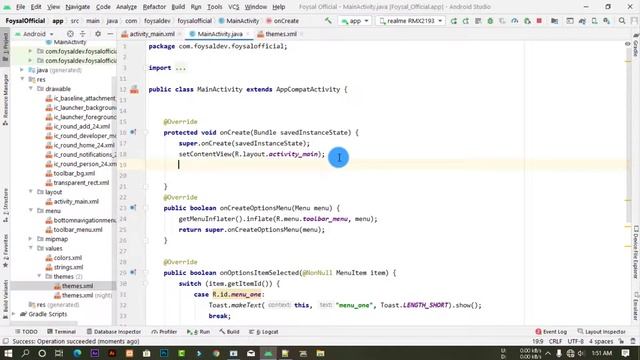Click the inspection eye icon top-right of editor
This screenshot has width=640, height=360.
pyautogui.click(x=628, y=44)
